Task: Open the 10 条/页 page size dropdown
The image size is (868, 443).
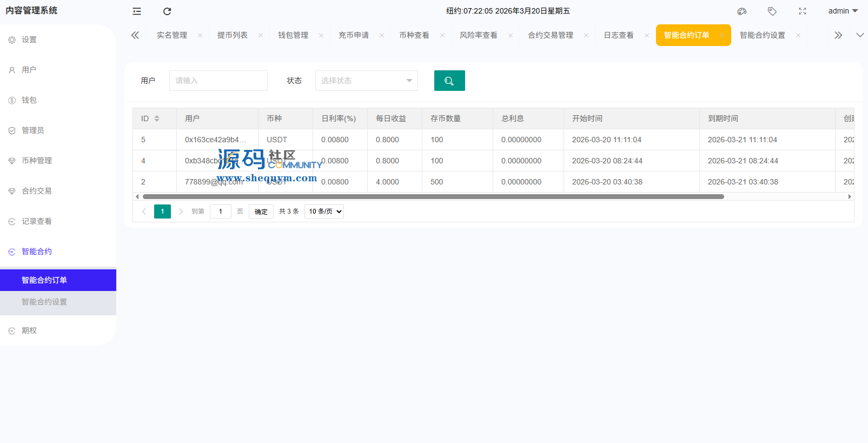Action: tap(324, 211)
